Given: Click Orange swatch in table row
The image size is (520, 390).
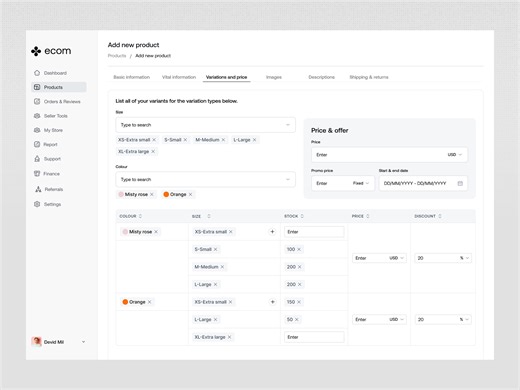Looking at the screenshot, I should pyautogui.click(x=125, y=302).
